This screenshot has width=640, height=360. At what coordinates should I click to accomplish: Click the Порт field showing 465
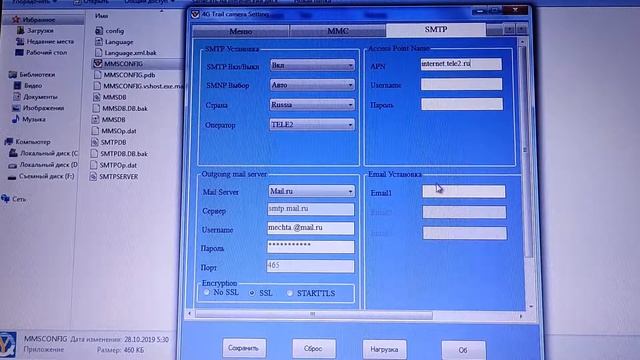point(310,266)
